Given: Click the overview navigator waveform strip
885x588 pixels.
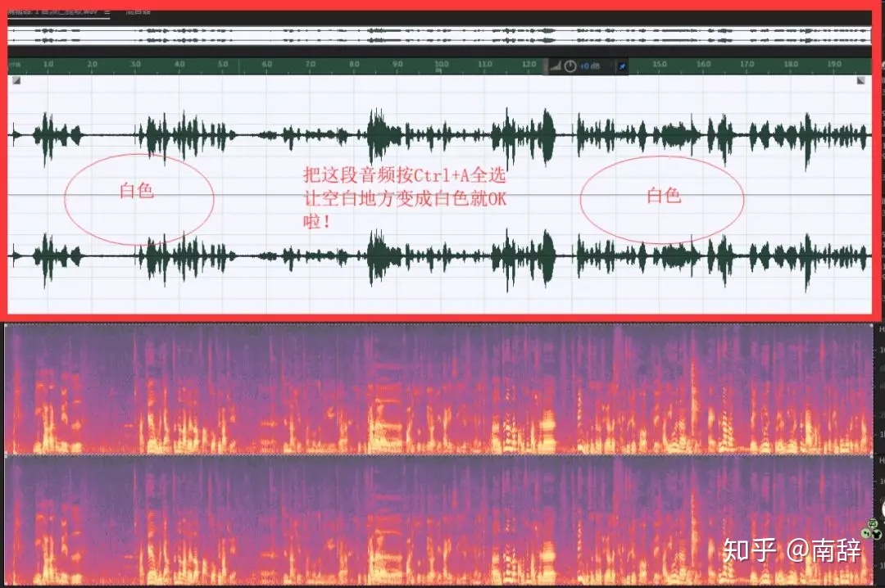Looking at the screenshot, I should [439, 35].
